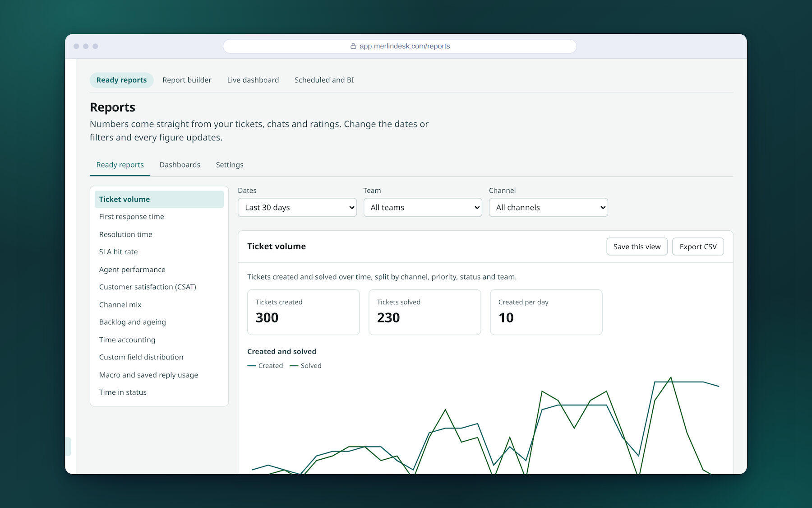The width and height of the screenshot is (812, 508).
Task: Switch to the Settings sub-tab
Action: click(x=230, y=165)
